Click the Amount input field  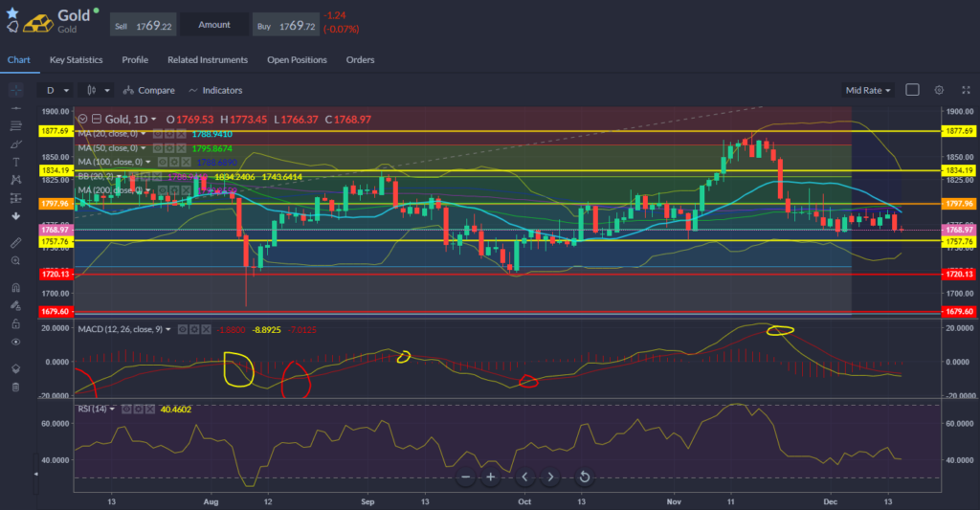point(213,25)
